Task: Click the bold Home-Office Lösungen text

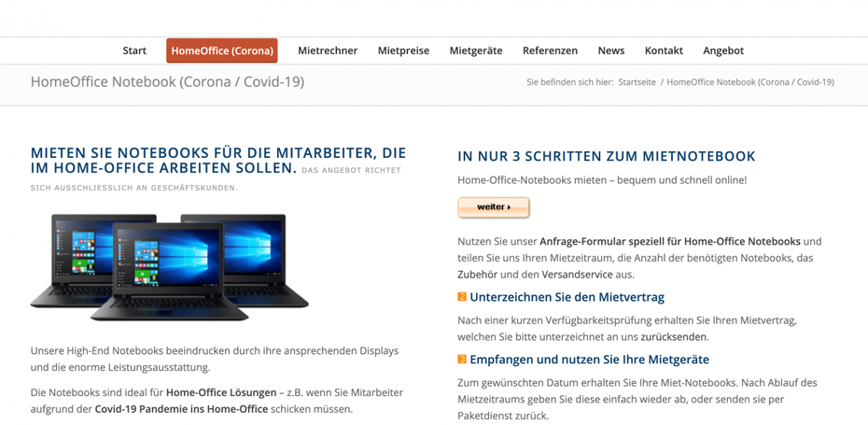Action: point(221,393)
